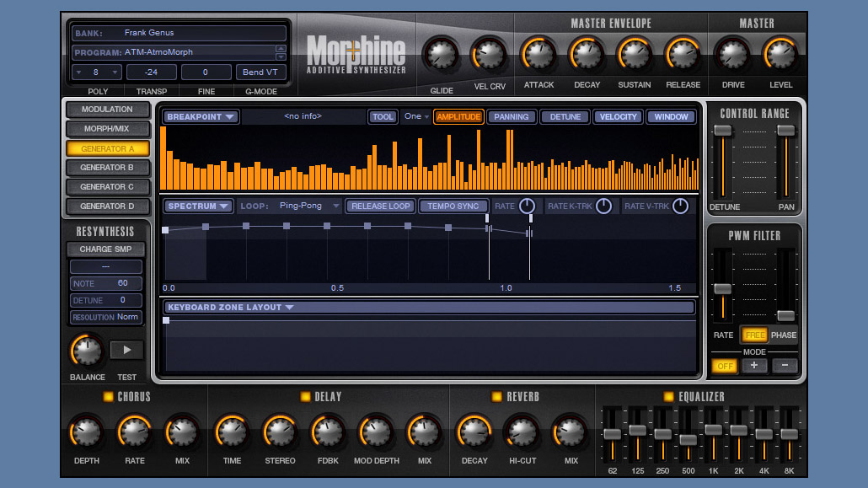The height and width of the screenshot is (488, 868).
Task: Click the Reverb Hi-Cut knob
Action: [522, 432]
